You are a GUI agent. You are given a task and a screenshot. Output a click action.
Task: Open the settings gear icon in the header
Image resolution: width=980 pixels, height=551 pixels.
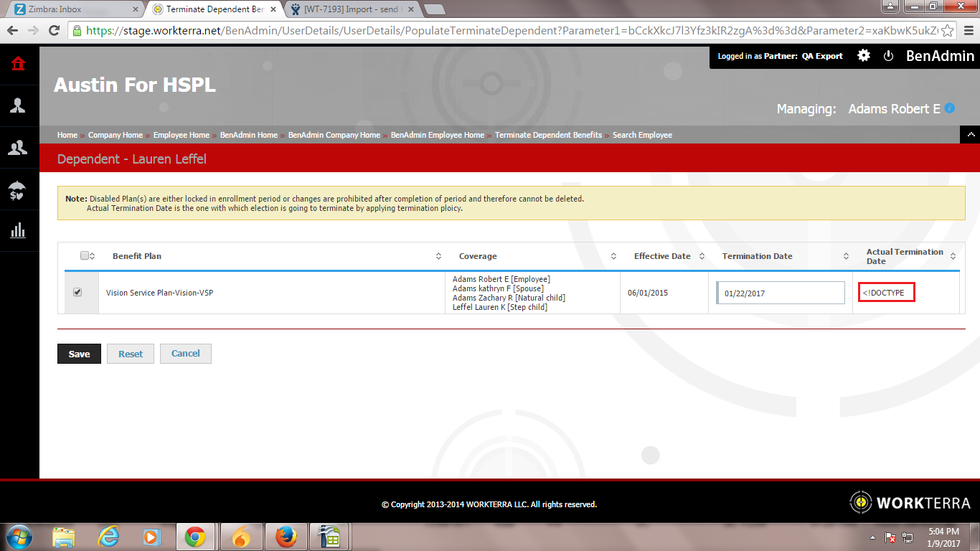(864, 55)
